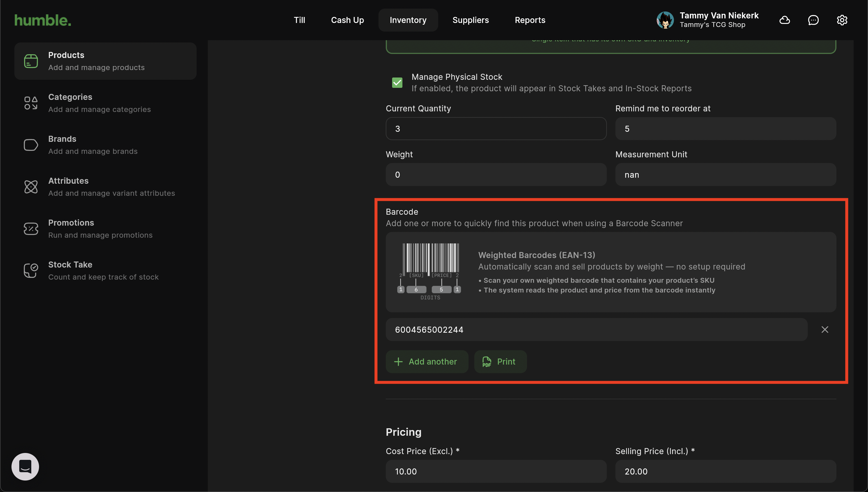868x492 pixels.
Task: Click the Current Quantity input field
Action: tap(496, 129)
